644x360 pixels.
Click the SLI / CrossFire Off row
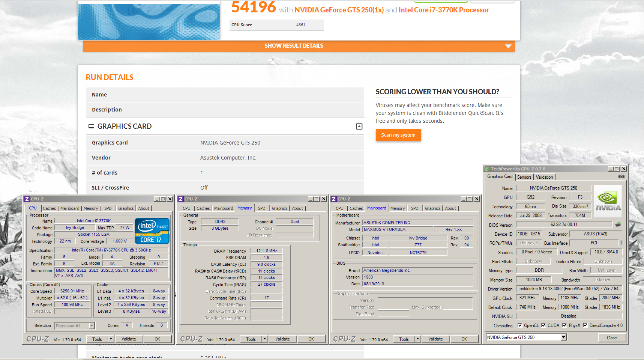(225, 188)
